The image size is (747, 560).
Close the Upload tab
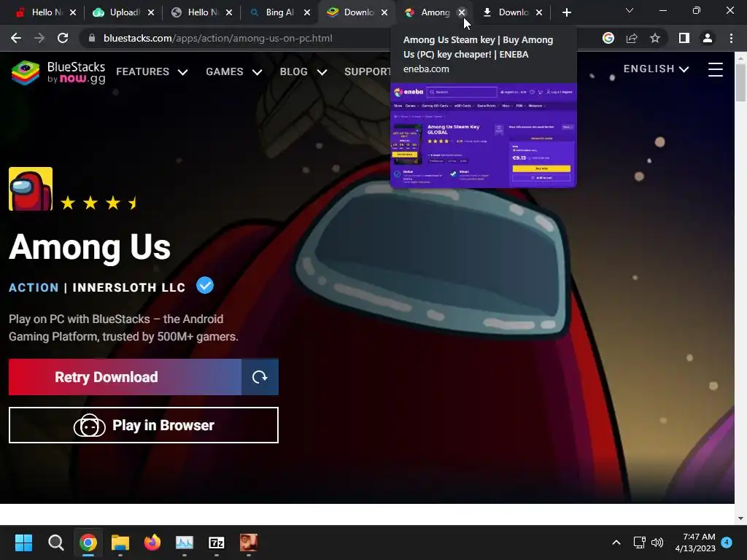(x=151, y=12)
